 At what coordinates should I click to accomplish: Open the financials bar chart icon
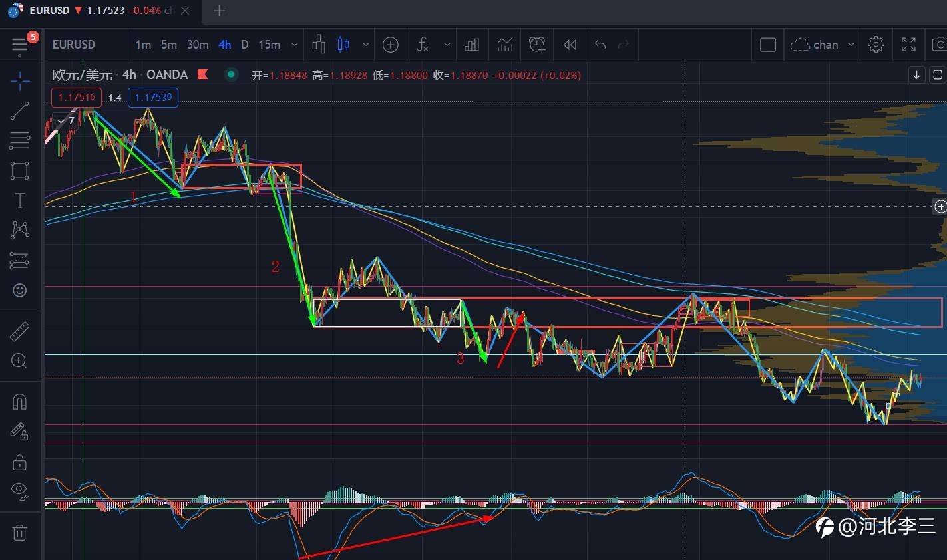click(x=472, y=45)
